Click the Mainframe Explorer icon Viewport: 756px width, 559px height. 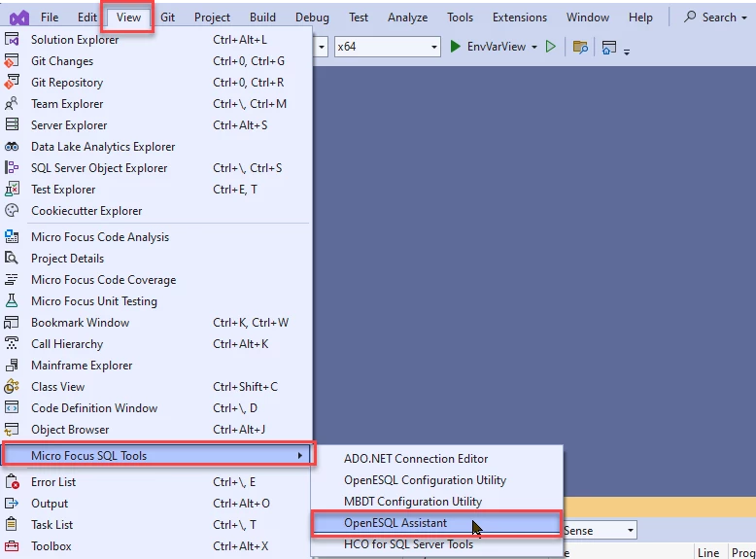click(12, 365)
